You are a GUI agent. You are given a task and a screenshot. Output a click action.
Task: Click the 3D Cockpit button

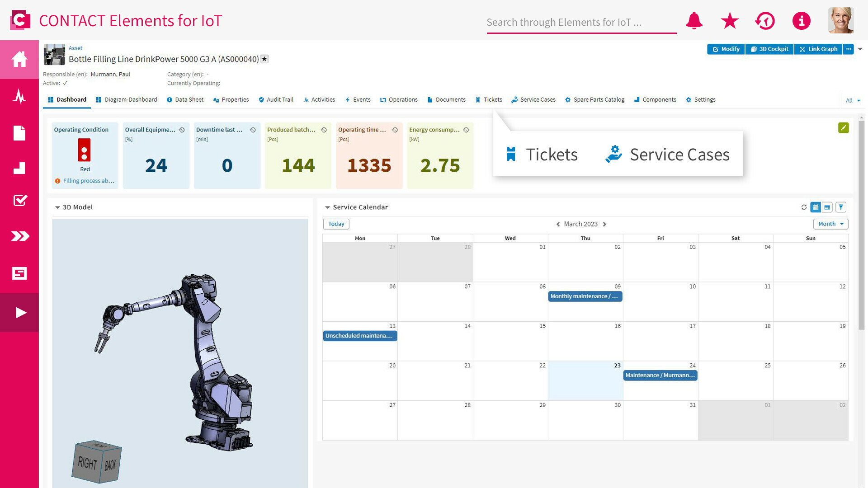pyautogui.click(x=769, y=49)
